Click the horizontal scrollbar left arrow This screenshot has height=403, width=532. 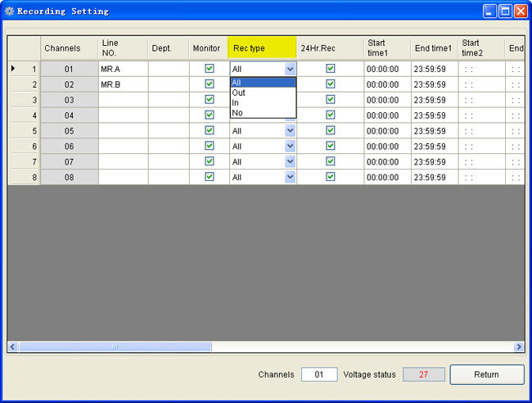coord(13,347)
